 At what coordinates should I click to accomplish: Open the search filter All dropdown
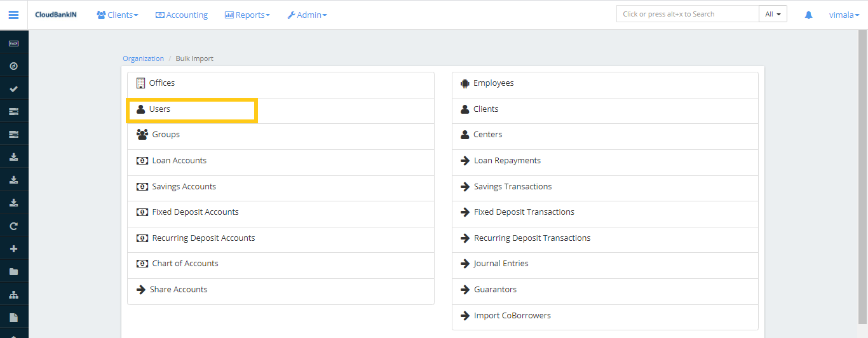[x=773, y=14]
